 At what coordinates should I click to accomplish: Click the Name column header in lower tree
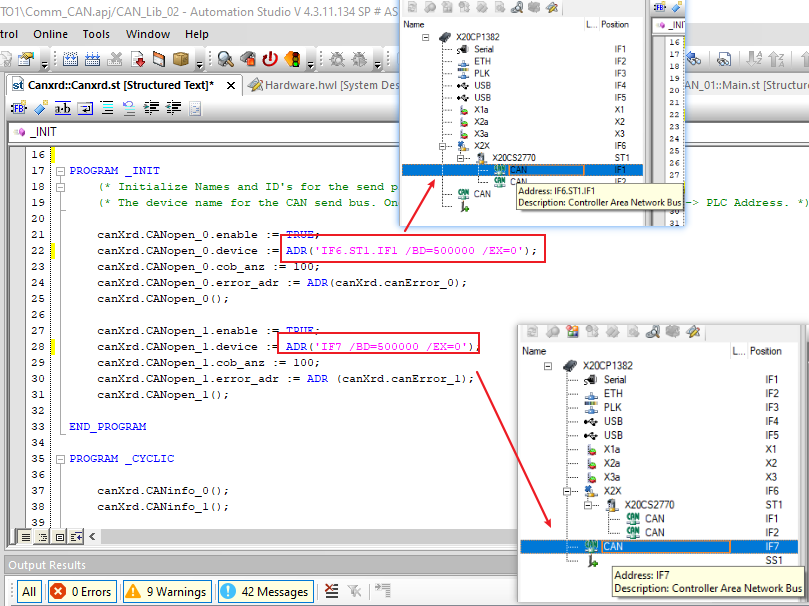534,351
